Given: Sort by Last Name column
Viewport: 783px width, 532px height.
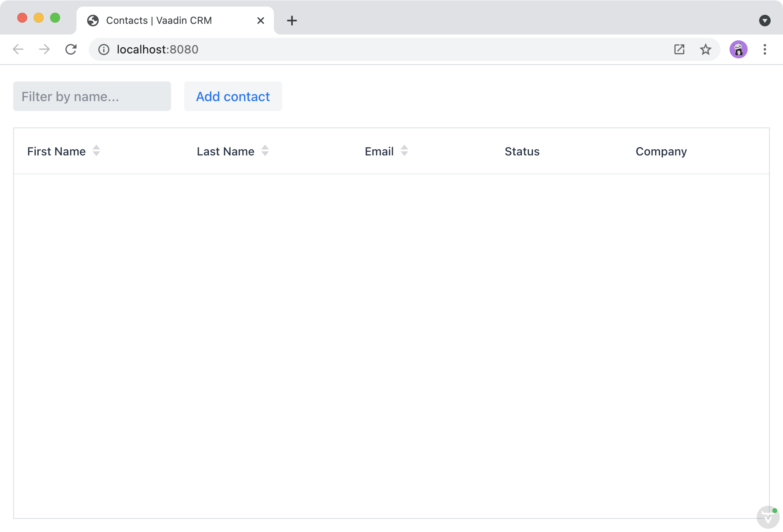Looking at the screenshot, I should 265,151.
